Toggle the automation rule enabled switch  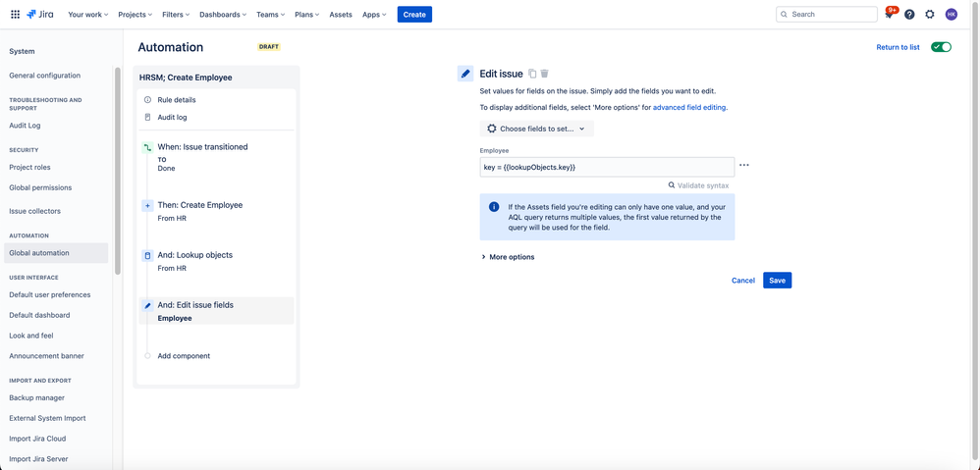tap(942, 47)
